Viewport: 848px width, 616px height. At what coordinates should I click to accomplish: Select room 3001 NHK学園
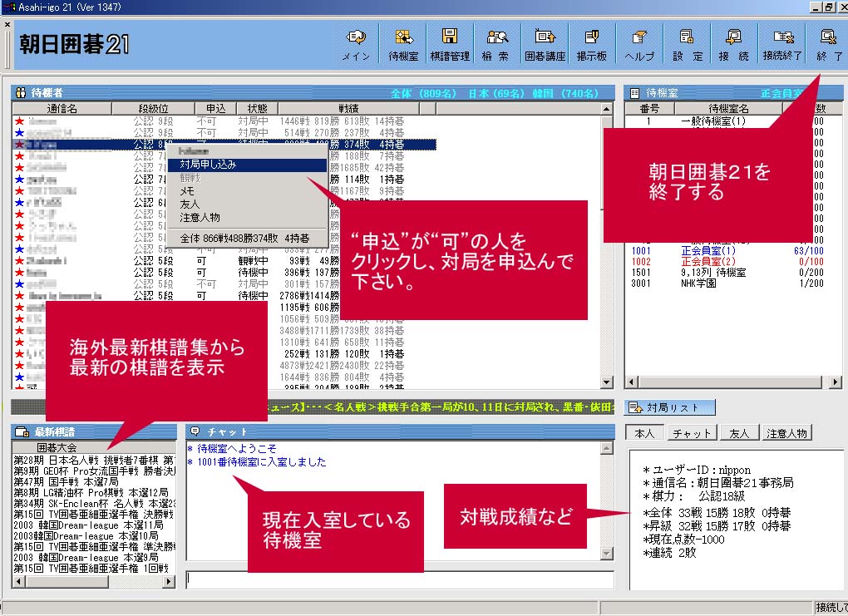727,283
